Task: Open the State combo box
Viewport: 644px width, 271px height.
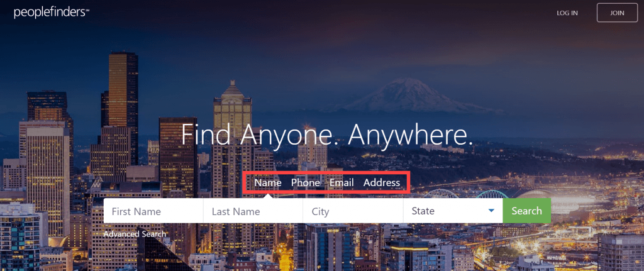Action: click(453, 211)
